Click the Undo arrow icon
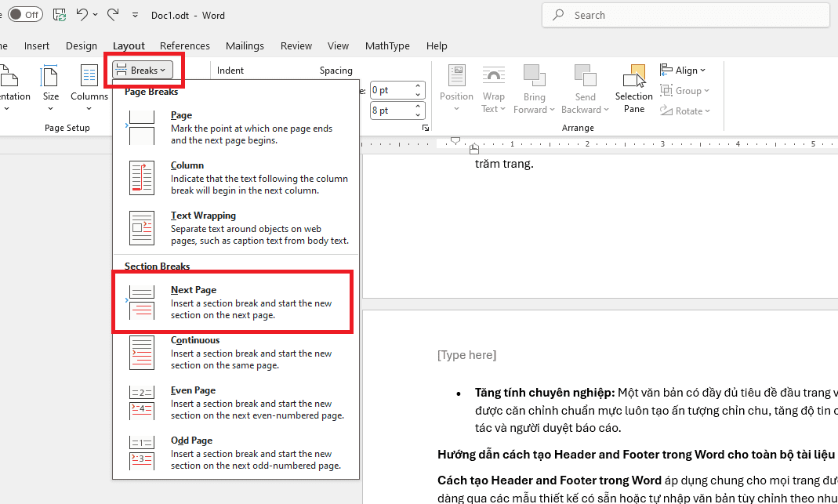838x504 pixels. point(82,14)
